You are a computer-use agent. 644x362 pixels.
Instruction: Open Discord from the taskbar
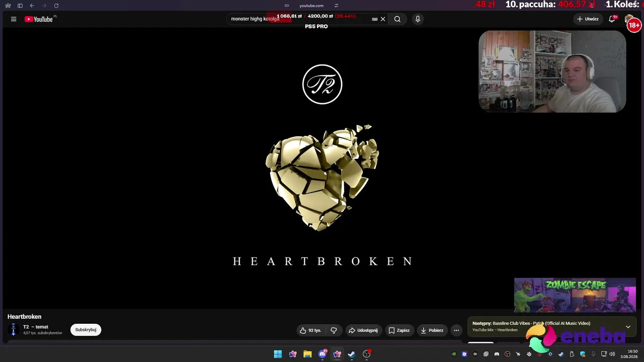(x=323, y=354)
